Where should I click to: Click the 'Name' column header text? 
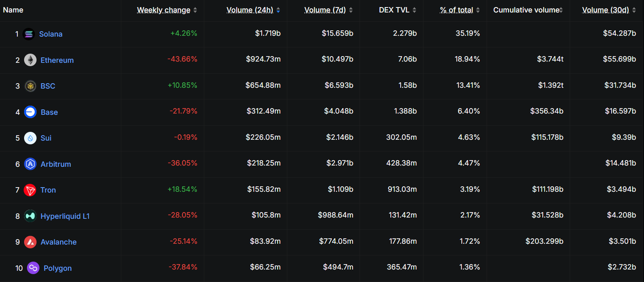[x=13, y=10]
